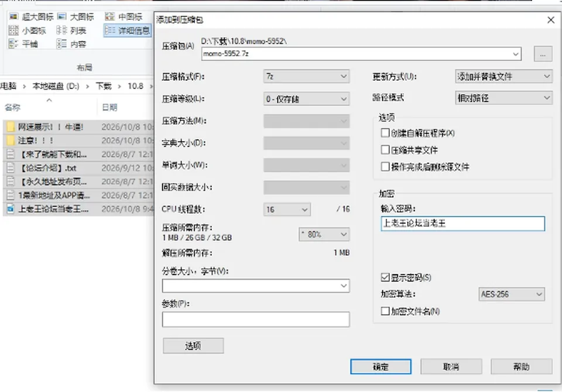Open the 80% memory usage dropdown

[324, 235]
